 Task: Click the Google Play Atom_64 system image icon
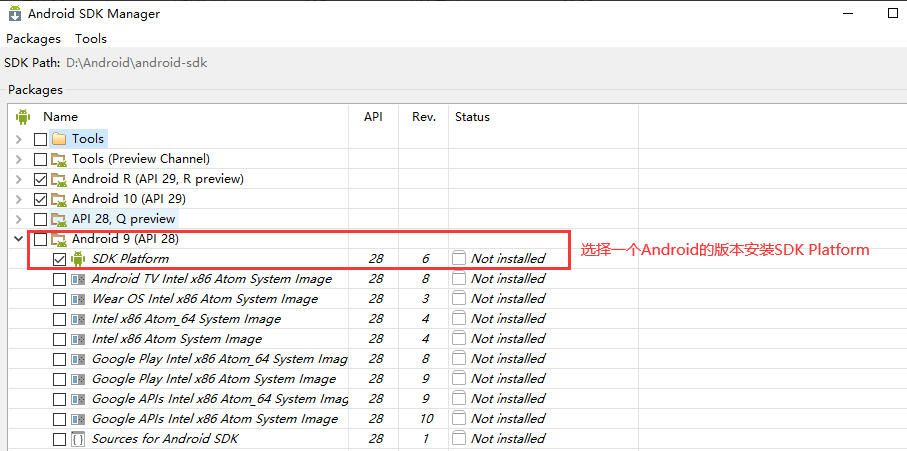(78, 360)
